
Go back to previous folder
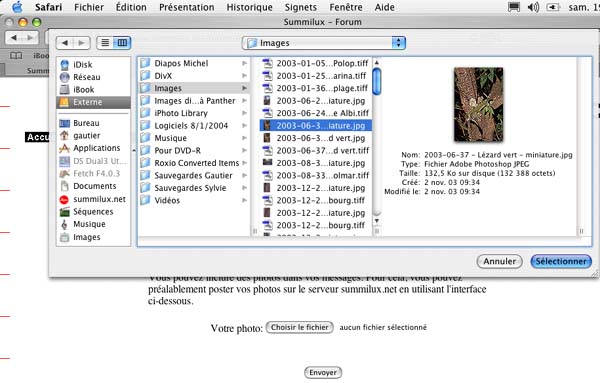pos(65,43)
